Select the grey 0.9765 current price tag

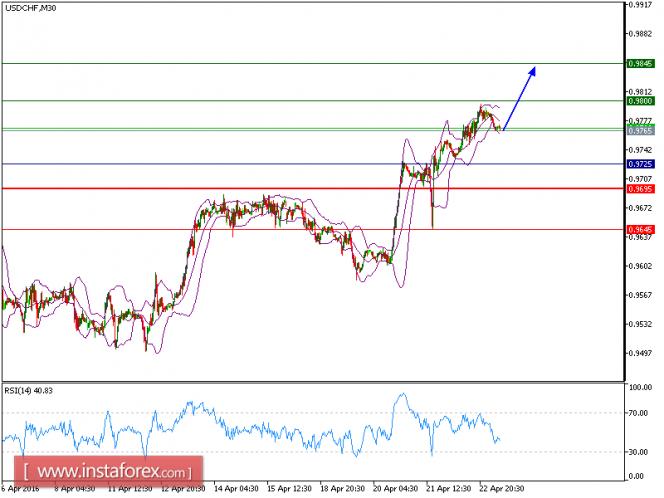640,131
